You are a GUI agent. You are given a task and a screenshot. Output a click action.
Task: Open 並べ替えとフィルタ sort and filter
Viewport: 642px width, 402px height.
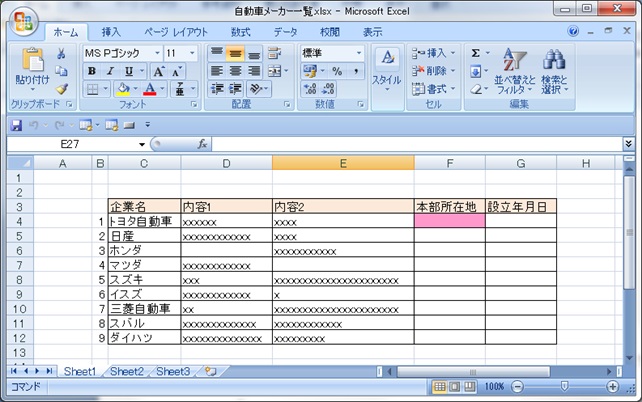click(x=514, y=71)
